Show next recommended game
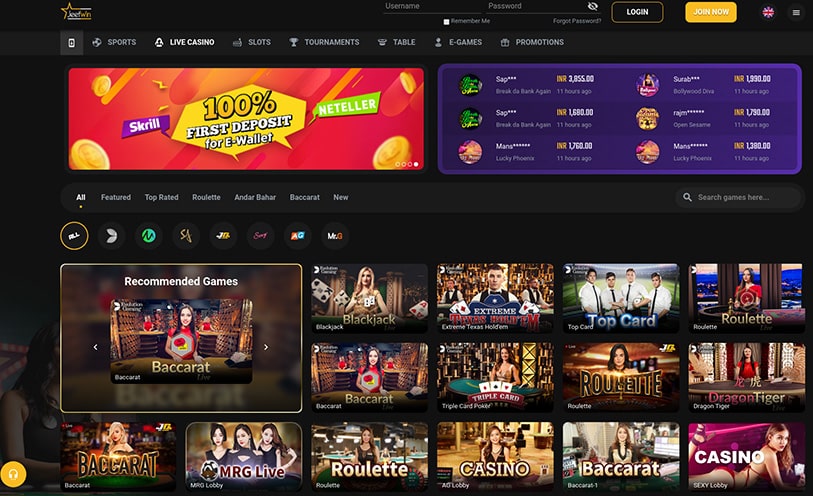813x496 pixels. click(x=266, y=347)
